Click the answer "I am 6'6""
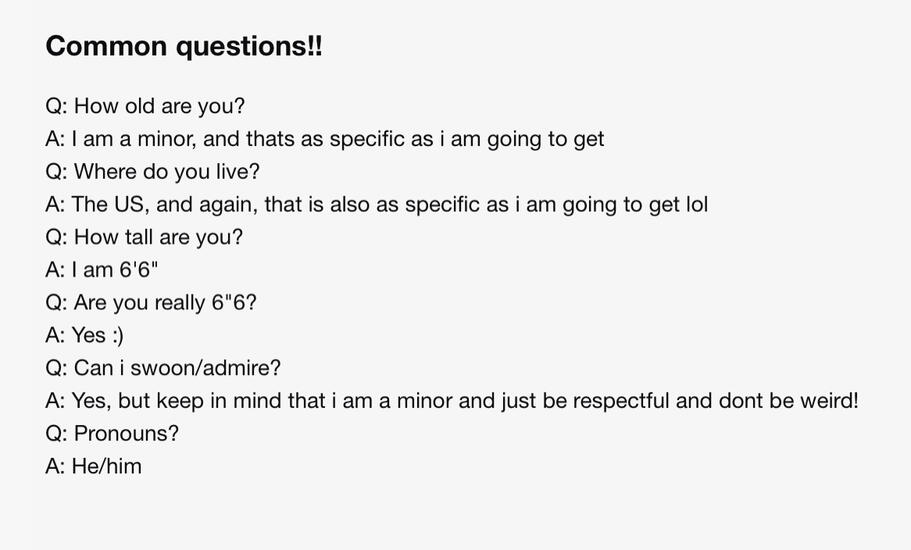911x550 pixels. coord(102,270)
